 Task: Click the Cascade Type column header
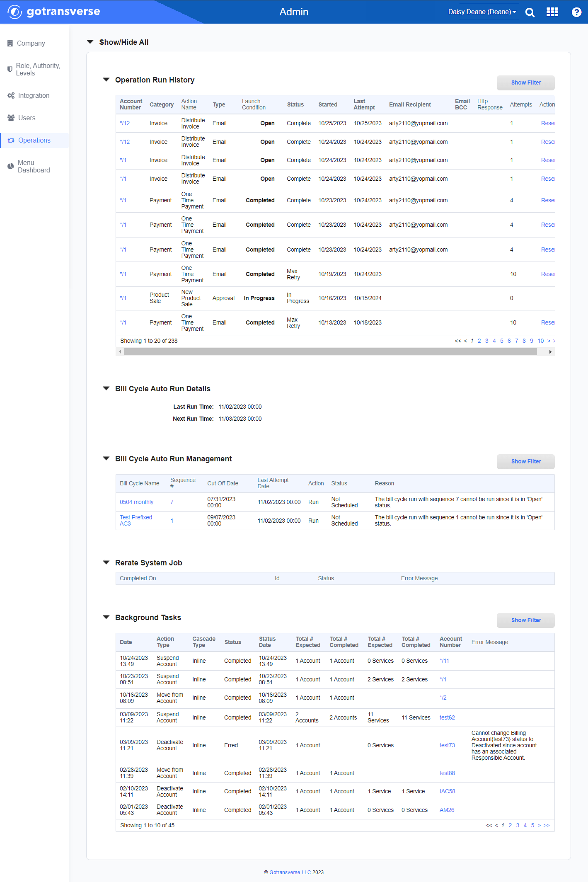[204, 642]
